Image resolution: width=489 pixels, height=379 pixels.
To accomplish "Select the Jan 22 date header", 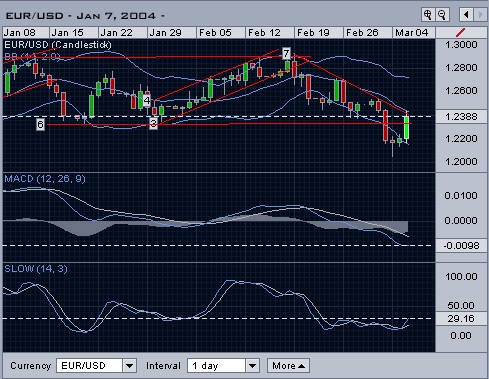I will [x=123, y=33].
